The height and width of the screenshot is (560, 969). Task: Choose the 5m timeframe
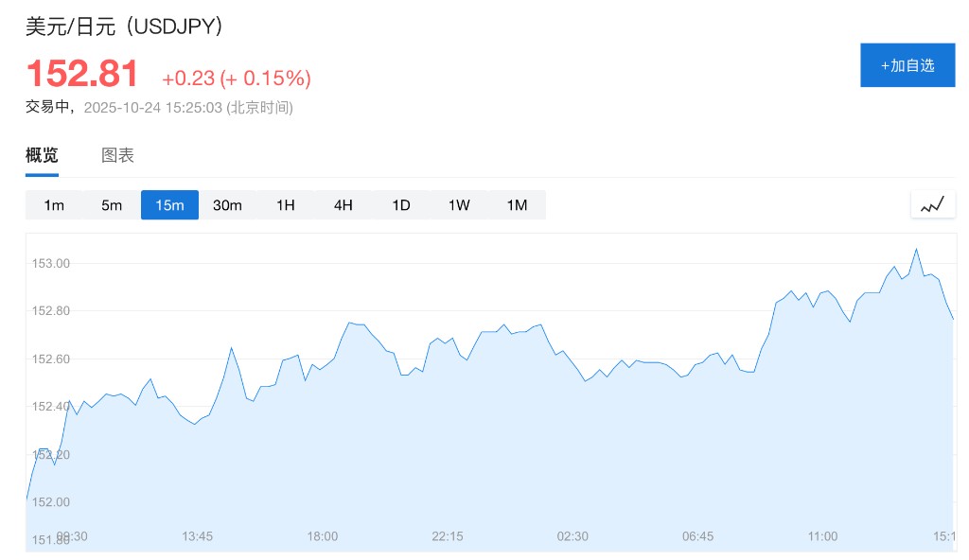pos(112,205)
